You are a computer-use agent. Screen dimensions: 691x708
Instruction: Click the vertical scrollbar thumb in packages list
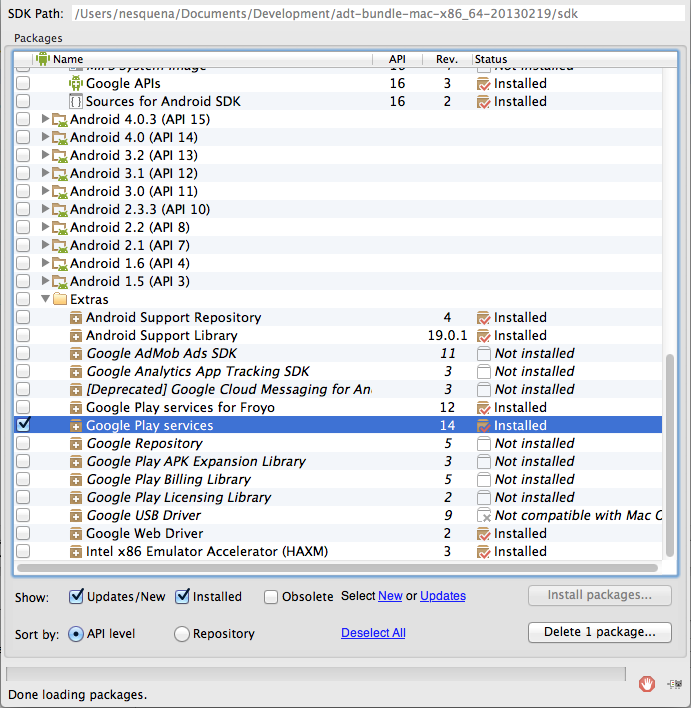tap(670, 456)
